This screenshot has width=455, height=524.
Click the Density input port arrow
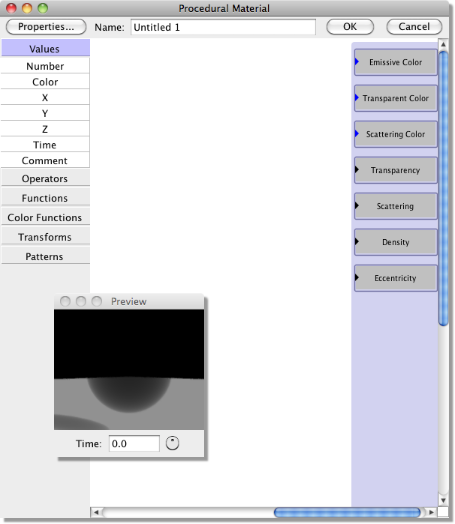[357, 241]
